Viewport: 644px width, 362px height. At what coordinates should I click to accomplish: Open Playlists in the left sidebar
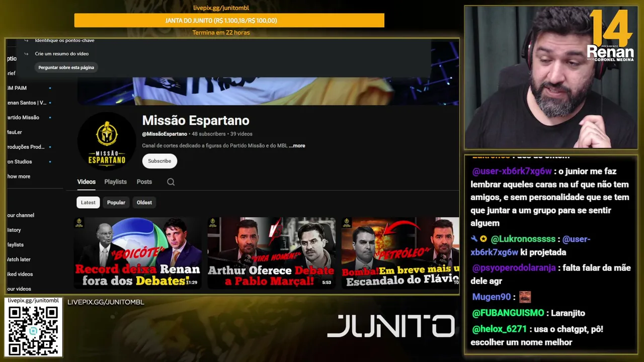coord(15,245)
